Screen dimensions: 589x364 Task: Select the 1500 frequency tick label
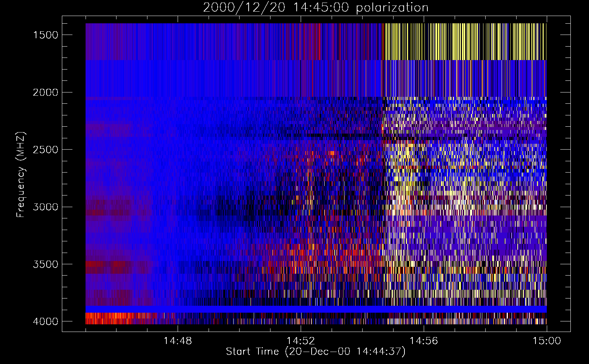[46, 35]
